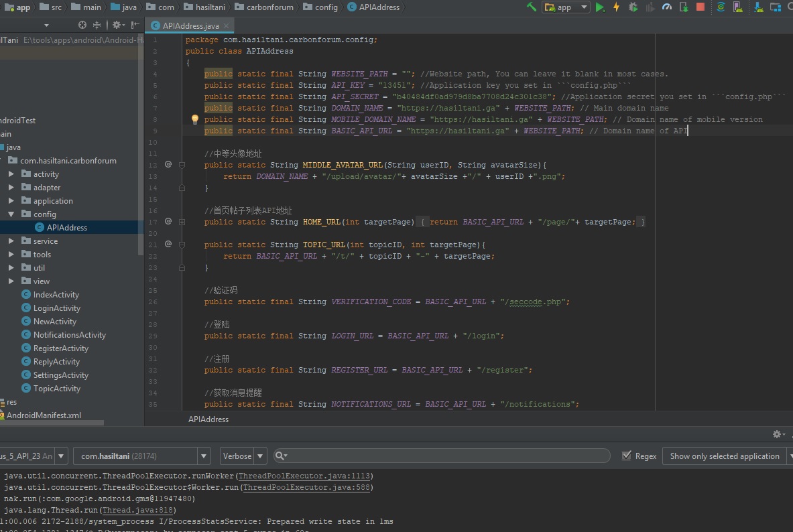The width and height of the screenshot is (793, 532).
Task: Click the APIAddress breadcrumb
Action: (x=374, y=7)
